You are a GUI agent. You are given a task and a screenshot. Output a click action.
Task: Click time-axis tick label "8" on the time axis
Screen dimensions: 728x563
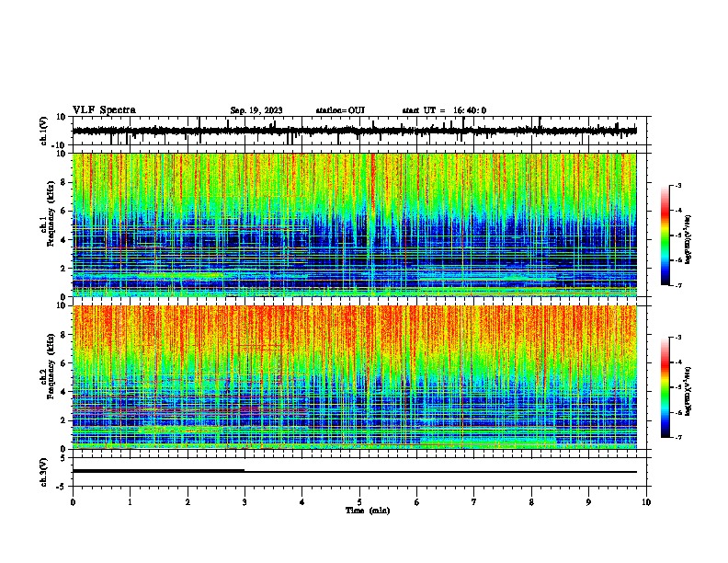click(x=531, y=502)
